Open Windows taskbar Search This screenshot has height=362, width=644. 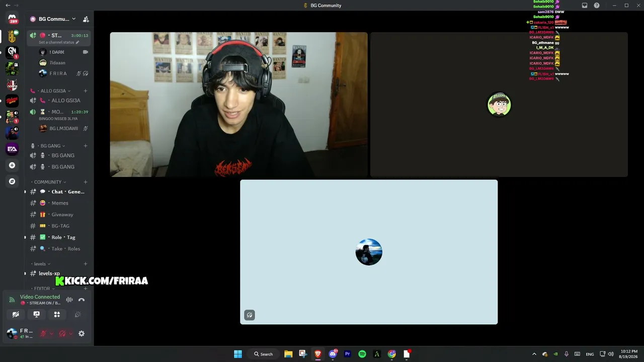tap(263, 354)
